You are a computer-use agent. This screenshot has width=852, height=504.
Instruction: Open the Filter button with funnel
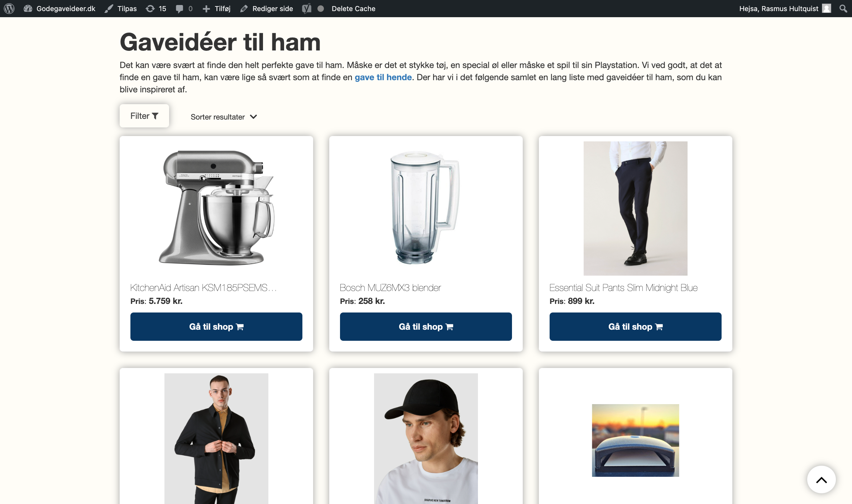tap(144, 116)
